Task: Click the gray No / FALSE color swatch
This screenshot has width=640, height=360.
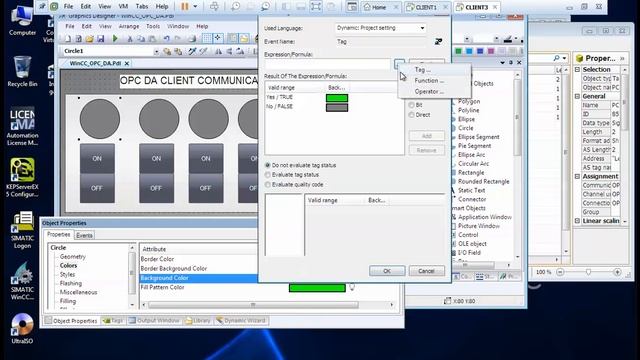Action: point(337,107)
